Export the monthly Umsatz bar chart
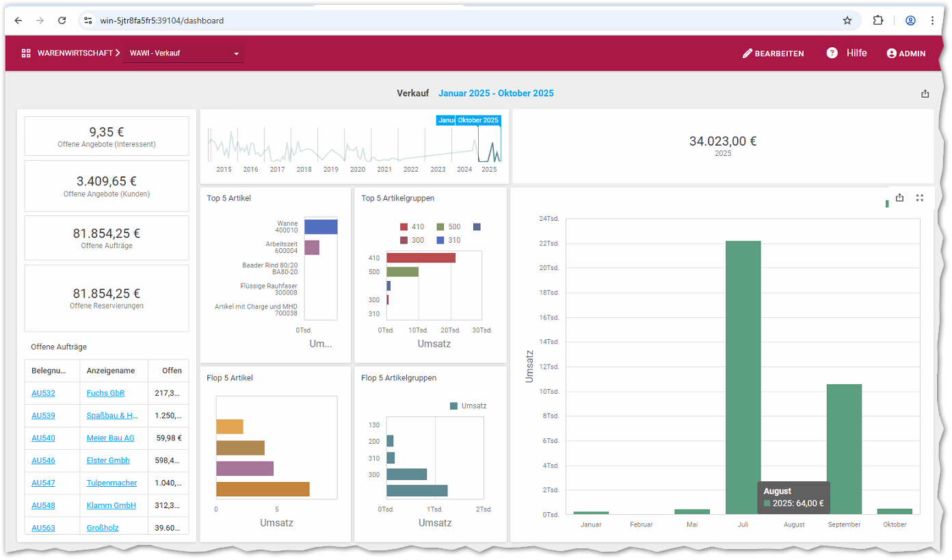This screenshot has width=952, height=560. click(899, 198)
